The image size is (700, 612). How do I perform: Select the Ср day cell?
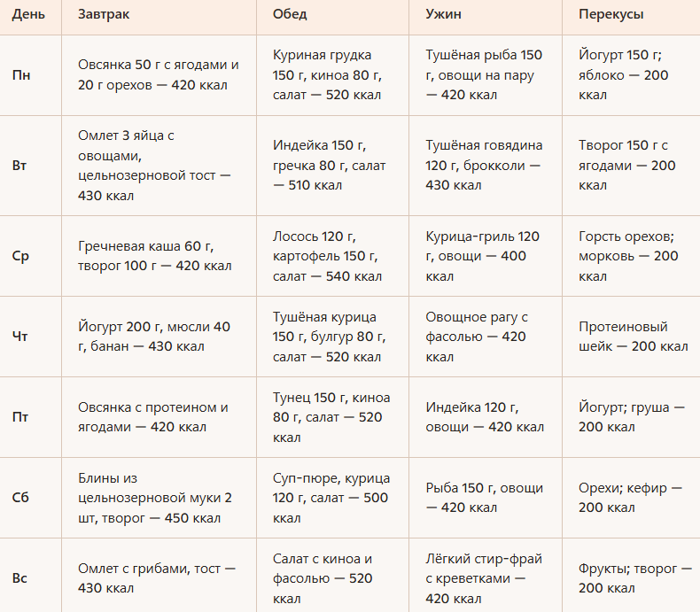(30, 256)
